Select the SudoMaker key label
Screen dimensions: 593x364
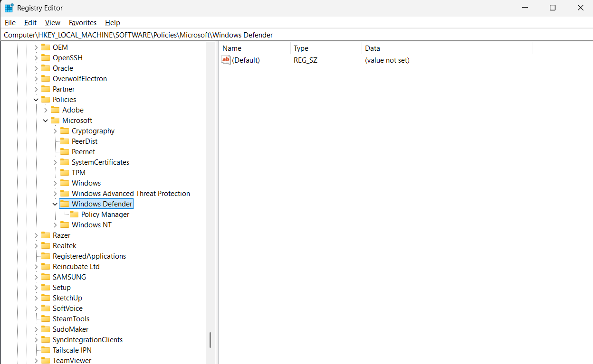(70, 329)
